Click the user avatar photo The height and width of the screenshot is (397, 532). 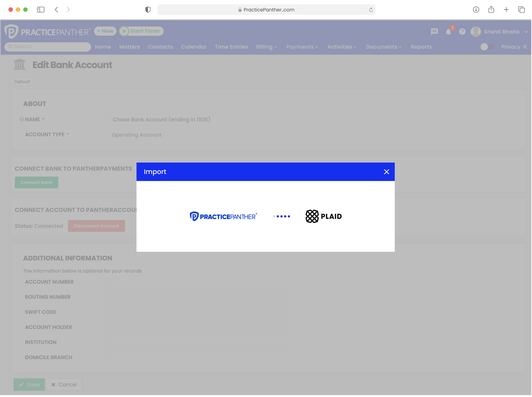pyautogui.click(x=476, y=32)
